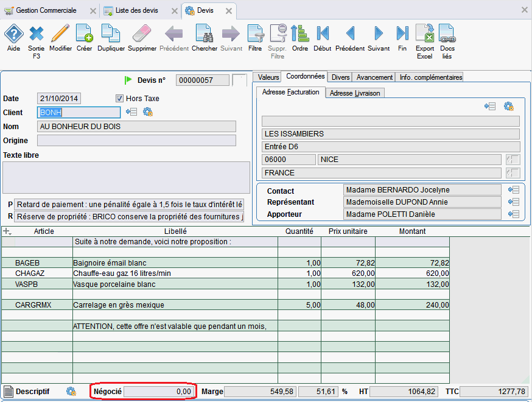This screenshot has height=402, width=532.
Task: Open client list picker next to BONH
Action: [131, 112]
